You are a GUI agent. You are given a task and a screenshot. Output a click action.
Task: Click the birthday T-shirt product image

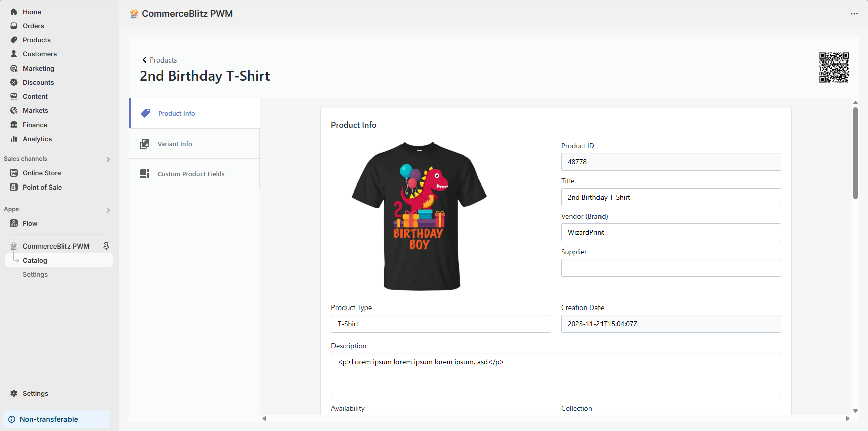pos(419,216)
